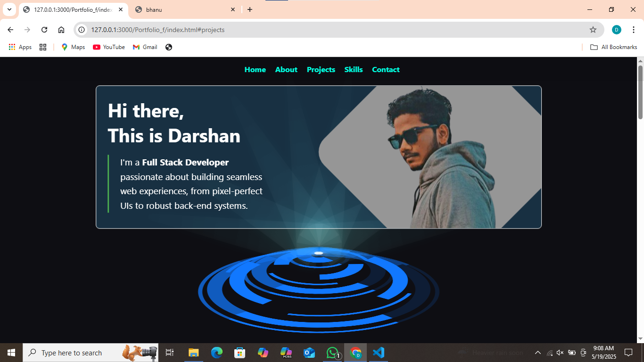View site information icon in address bar
644x362 pixels.
tap(82, 30)
